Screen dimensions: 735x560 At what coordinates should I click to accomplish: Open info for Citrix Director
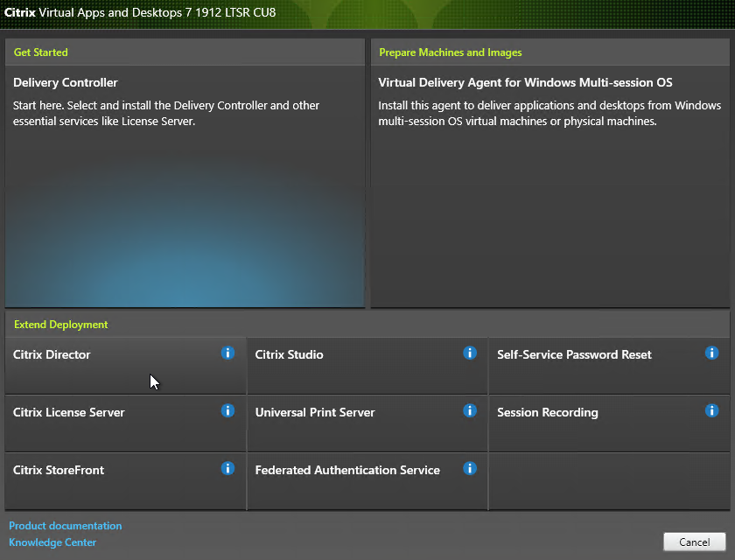[227, 353]
